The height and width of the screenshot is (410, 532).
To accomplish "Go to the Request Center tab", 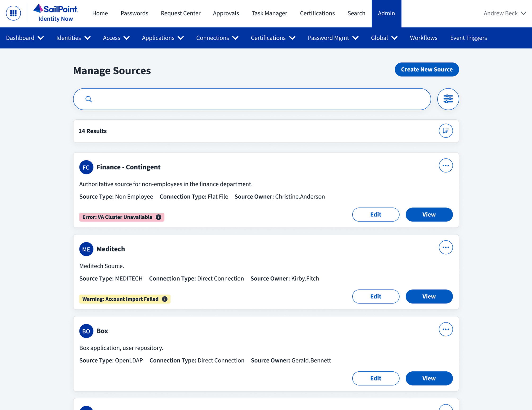I will point(180,13).
